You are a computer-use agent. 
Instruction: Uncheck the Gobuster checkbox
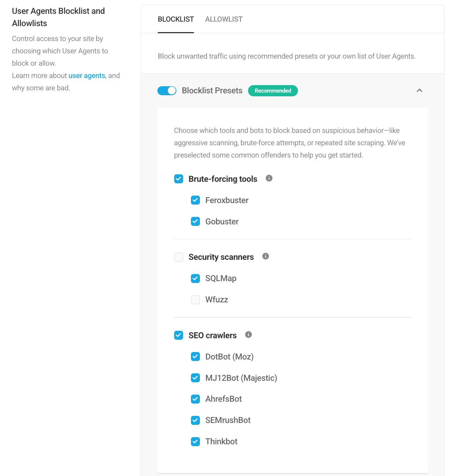click(x=195, y=221)
